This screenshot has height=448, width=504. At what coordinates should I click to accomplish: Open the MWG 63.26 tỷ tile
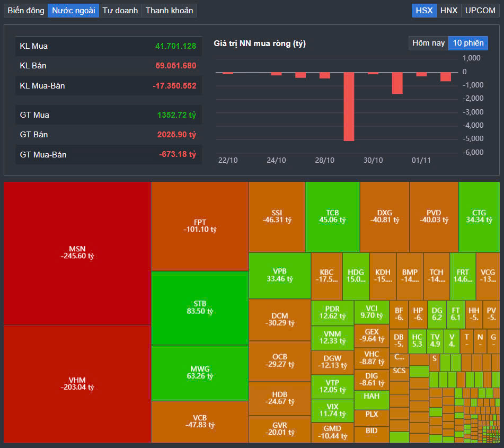200,373
